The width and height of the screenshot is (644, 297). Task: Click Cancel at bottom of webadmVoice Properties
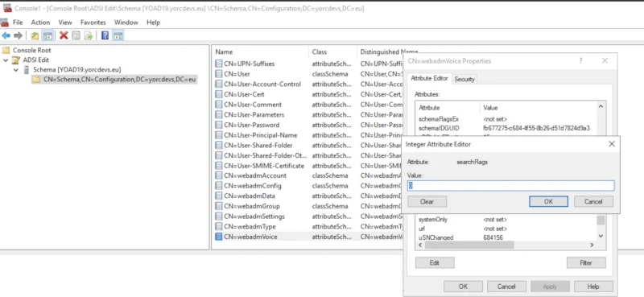pos(506,287)
